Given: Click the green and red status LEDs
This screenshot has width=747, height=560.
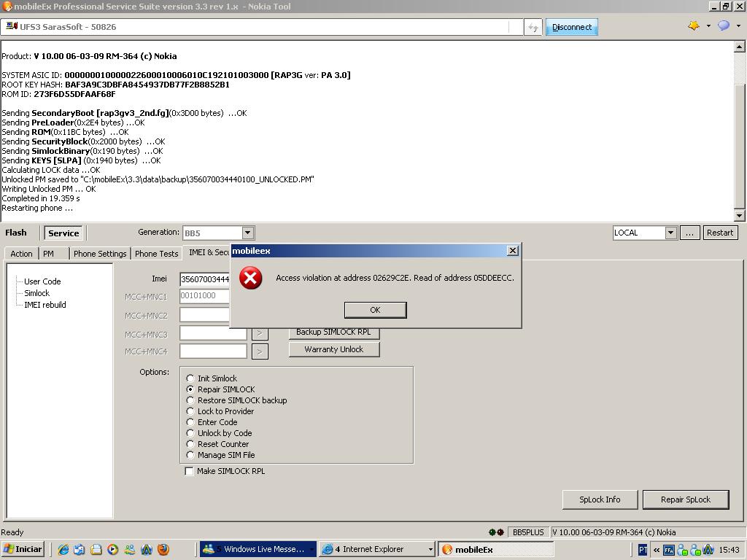Looking at the screenshot, I should coord(496,532).
